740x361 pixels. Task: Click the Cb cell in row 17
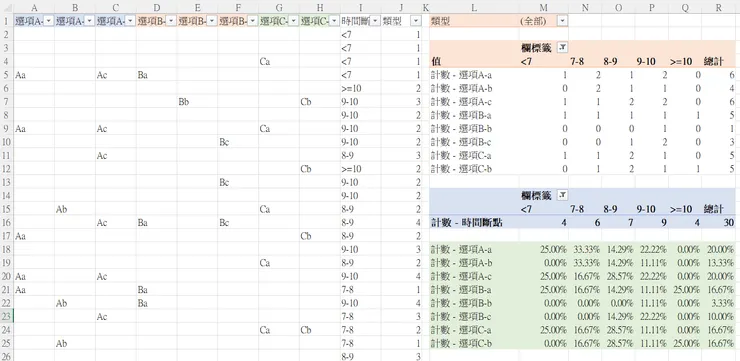(320, 236)
